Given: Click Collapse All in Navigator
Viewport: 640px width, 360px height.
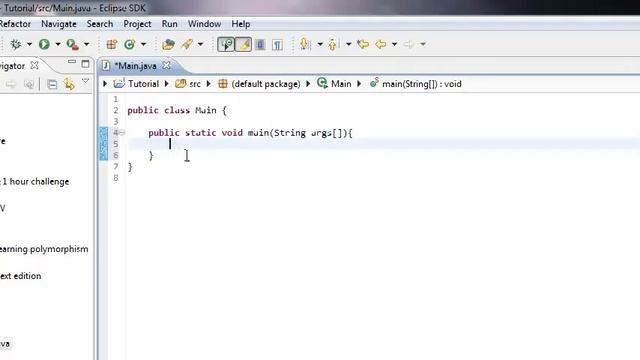Looking at the screenshot, I should point(52,84).
